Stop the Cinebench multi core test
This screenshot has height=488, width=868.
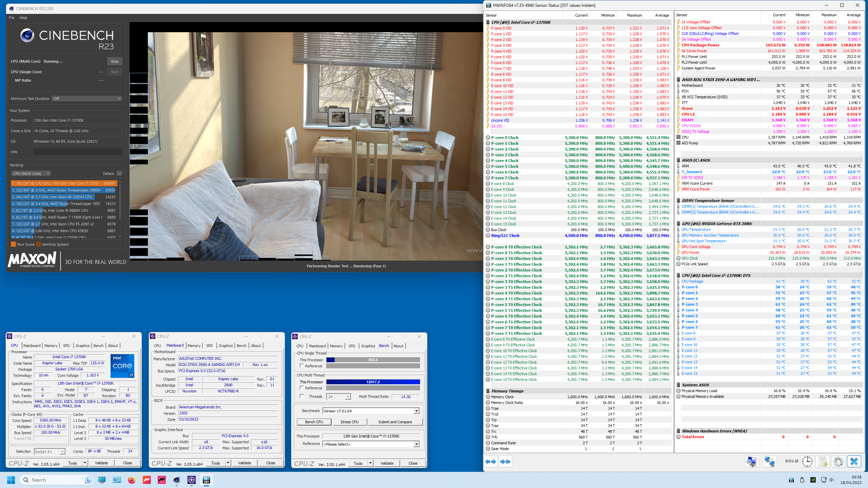(x=115, y=61)
